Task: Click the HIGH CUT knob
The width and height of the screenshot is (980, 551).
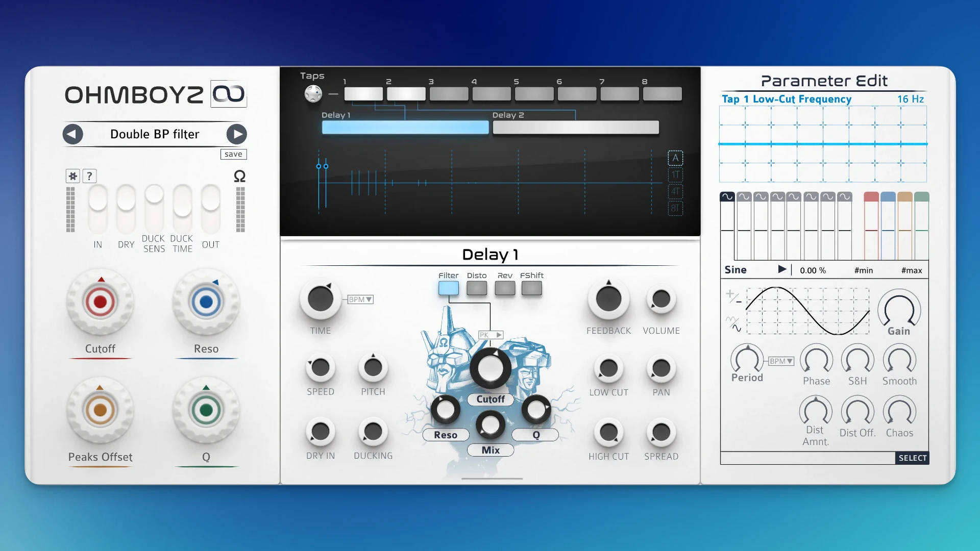Action: [x=608, y=433]
